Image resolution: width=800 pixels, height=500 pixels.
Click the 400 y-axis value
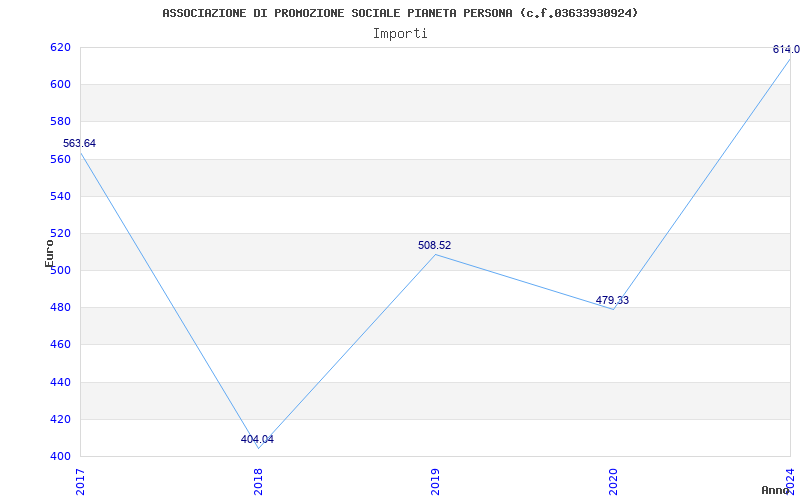pos(59,457)
